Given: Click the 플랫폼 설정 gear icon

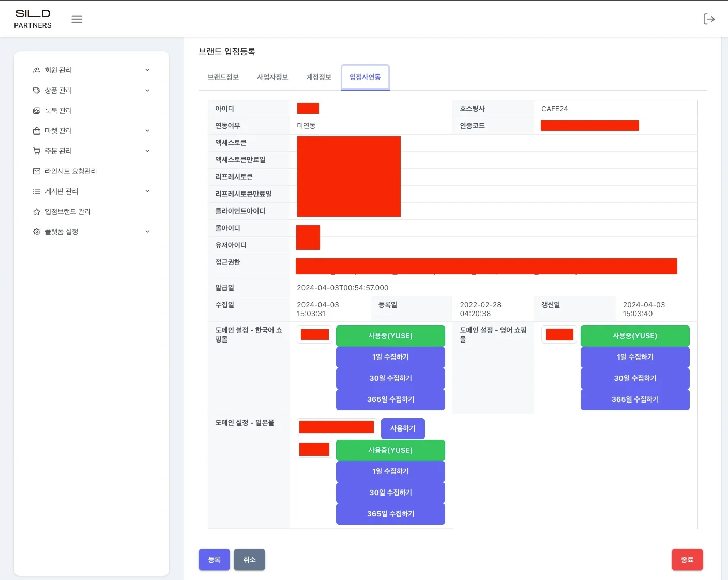Looking at the screenshot, I should tap(37, 232).
